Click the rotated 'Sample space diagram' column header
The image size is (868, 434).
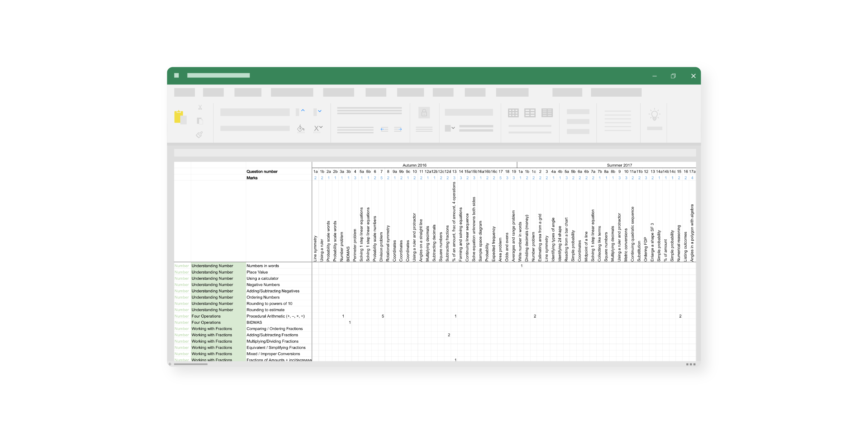(x=481, y=241)
